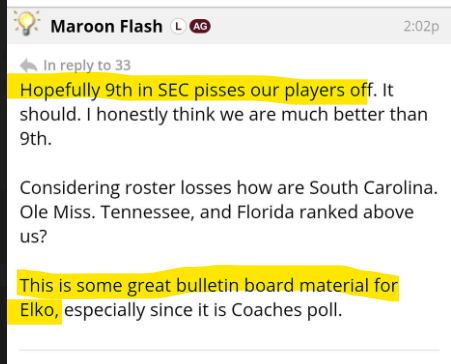Open the "In reply to 33" link
This screenshot has width=451, height=364.
[87, 65]
